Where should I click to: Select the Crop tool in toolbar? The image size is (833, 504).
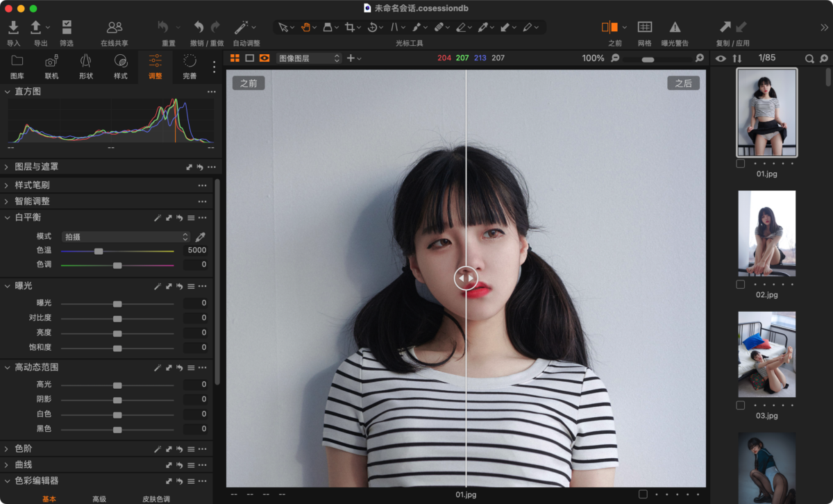(349, 27)
